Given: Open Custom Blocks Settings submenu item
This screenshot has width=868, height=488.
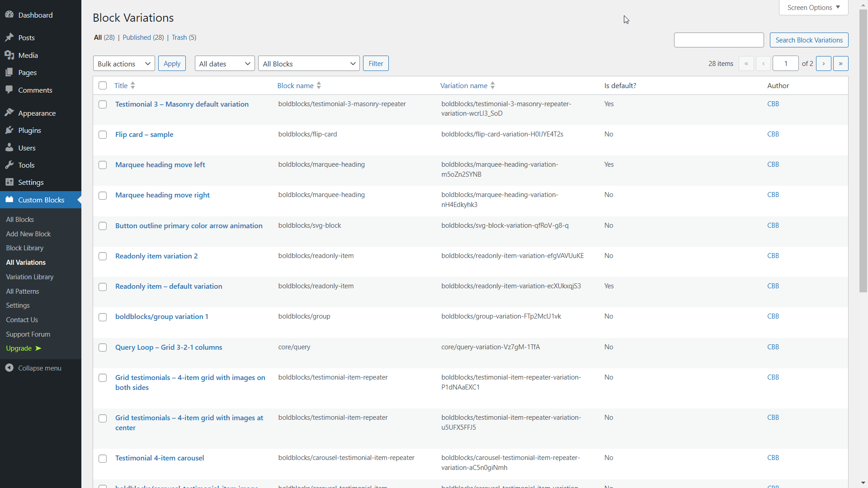Looking at the screenshot, I should click(x=18, y=305).
